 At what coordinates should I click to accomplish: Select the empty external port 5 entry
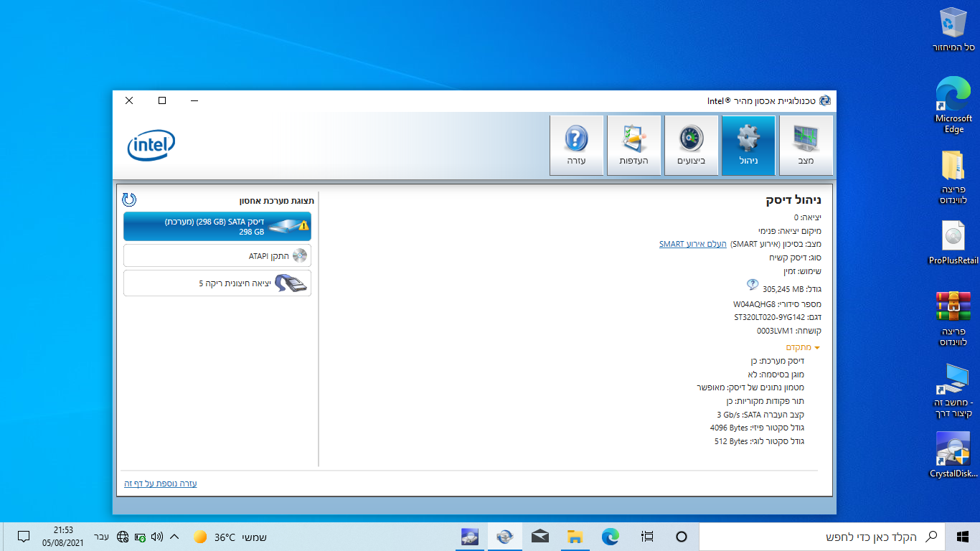tap(217, 283)
